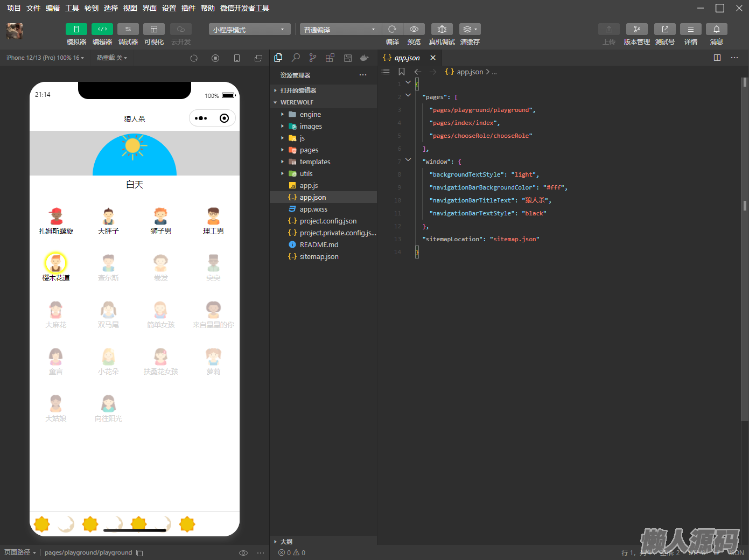Click the source control branch icon
Screen dimensions: 749x560
tap(313, 58)
